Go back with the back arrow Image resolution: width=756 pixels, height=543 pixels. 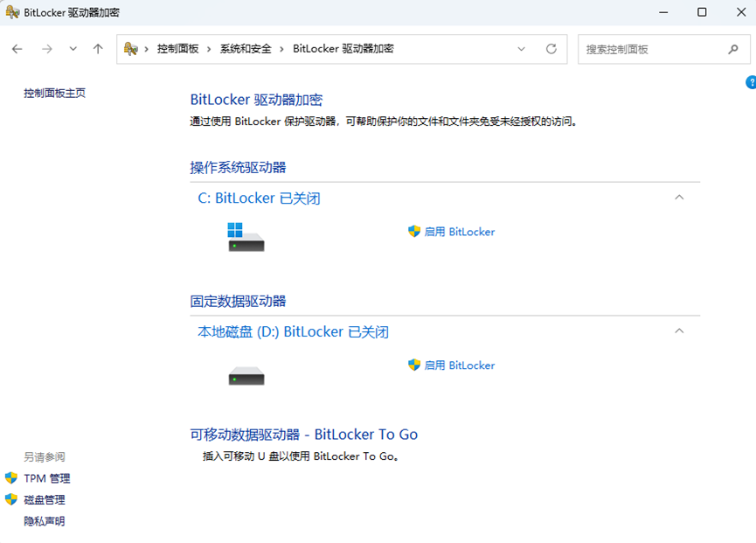point(17,49)
